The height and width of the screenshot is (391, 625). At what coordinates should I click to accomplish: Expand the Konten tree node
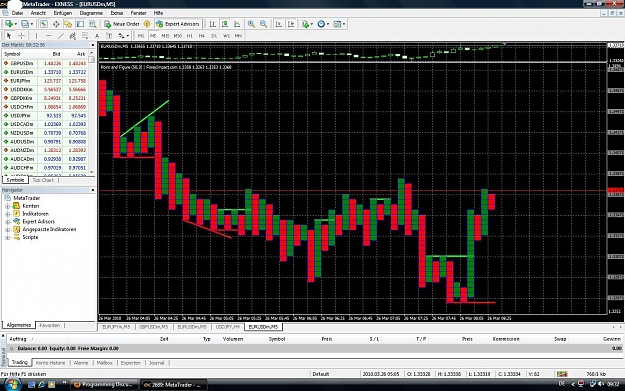coord(7,206)
